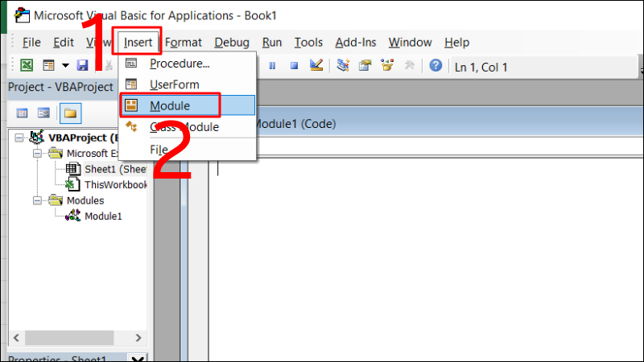Click the View Microsoft Excel toolbar icon
The width and height of the screenshot is (644, 362).
(x=27, y=65)
